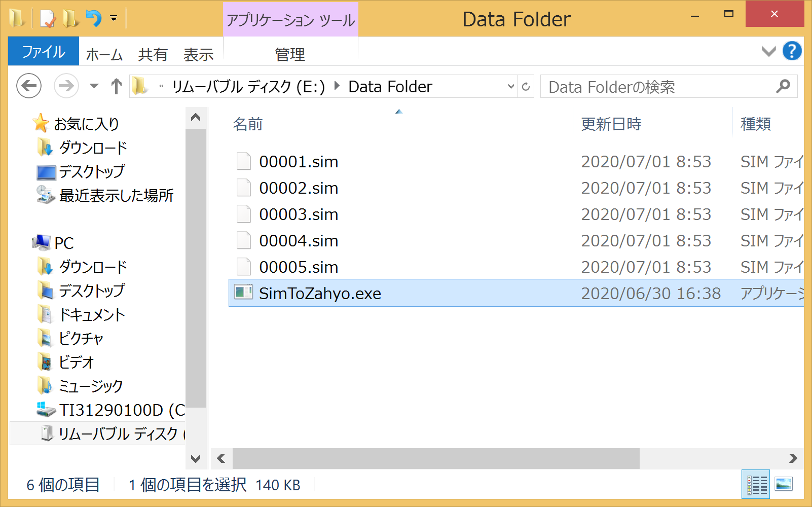Viewport: 812px width, 507px height.
Task: Open the ファイル menu tab
Action: pos(44,52)
